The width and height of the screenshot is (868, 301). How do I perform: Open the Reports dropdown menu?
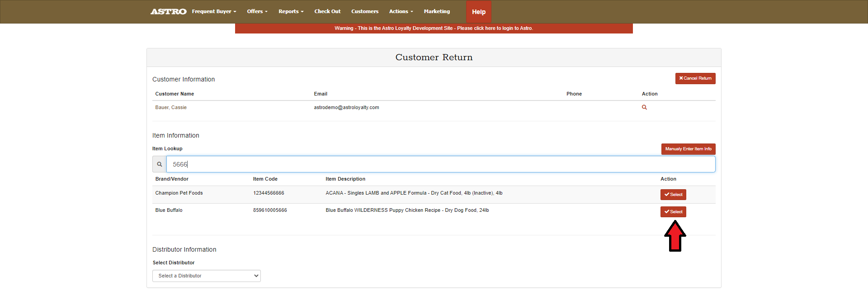291,12
